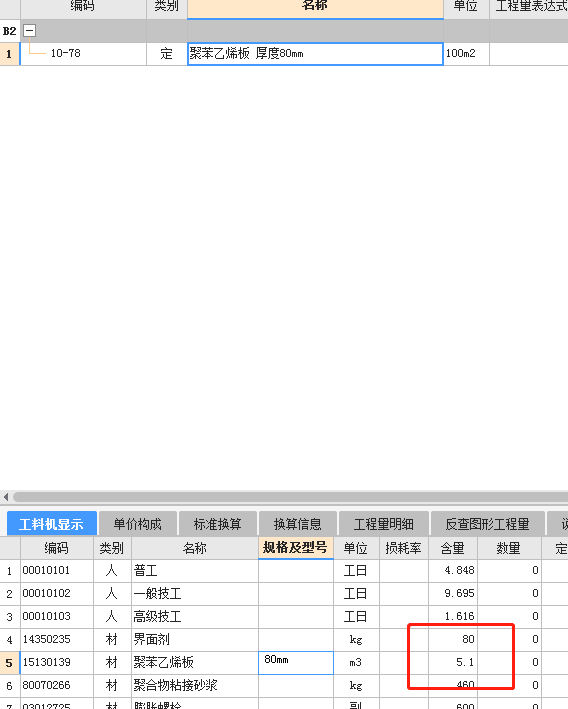Image resolution: width=568 pixels, height=709 pixels.
Task: Select the 高级技工 name cell
Action: [x=194, y=617]
